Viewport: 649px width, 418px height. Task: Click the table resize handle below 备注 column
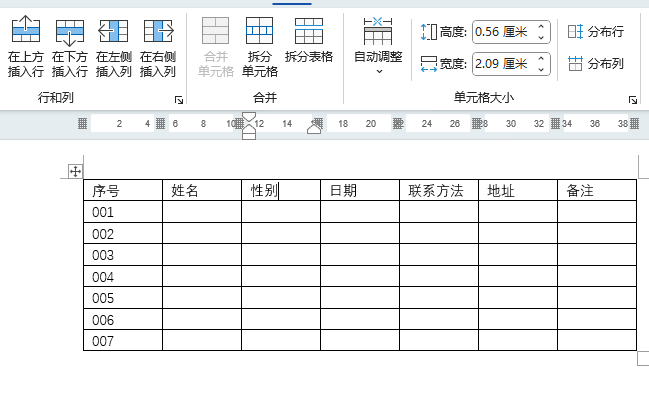tap(643, 358)
